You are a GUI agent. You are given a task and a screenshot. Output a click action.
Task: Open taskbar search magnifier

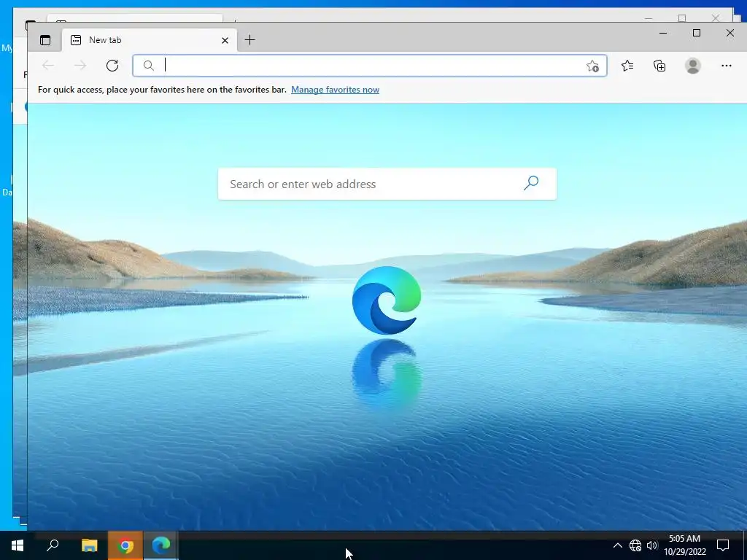(53, 545)
